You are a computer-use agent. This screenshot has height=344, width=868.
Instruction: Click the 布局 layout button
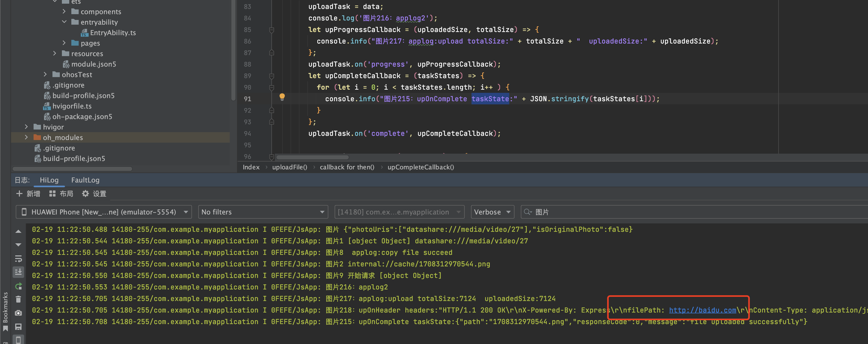[61, 194]
